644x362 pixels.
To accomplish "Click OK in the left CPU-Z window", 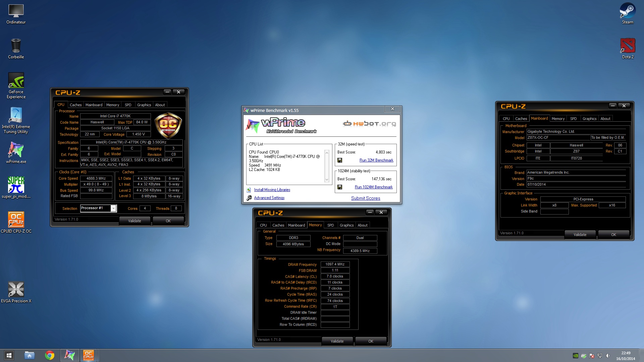I will (x=168, y=221).
